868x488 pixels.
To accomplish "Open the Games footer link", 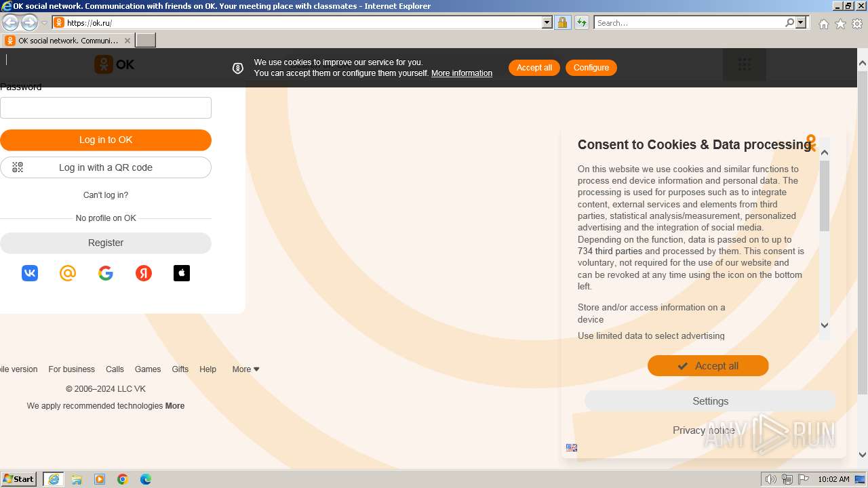I will tap(148, 369).
